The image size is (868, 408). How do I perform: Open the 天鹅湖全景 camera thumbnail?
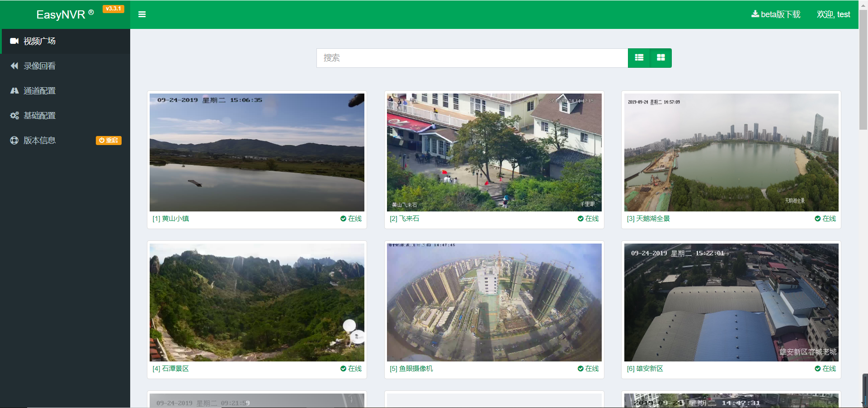coord(731,153)
